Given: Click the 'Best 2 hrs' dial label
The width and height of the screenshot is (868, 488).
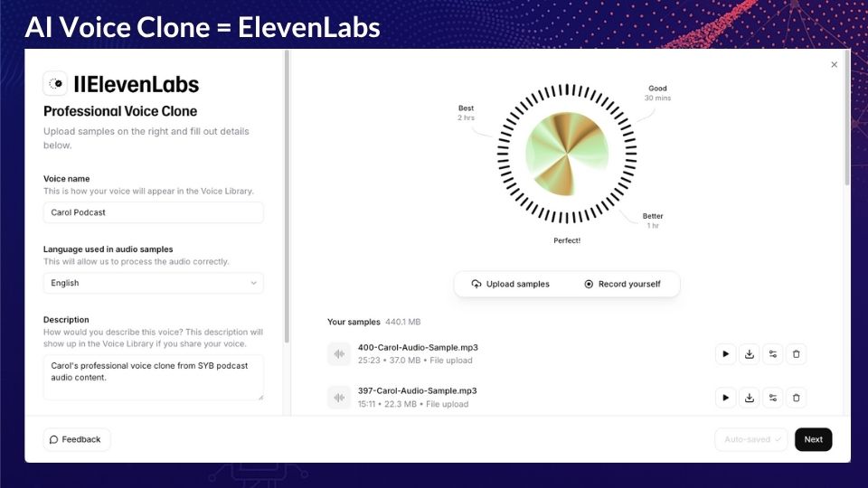Looking at the screenshot, I should point(466,113).
